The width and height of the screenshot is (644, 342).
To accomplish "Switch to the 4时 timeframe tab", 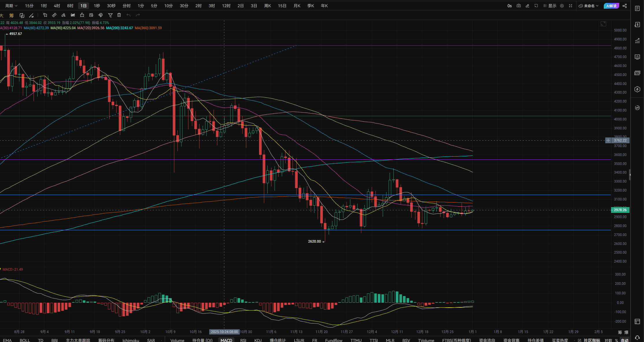I will pyautogui.click(x=57, y=6).
